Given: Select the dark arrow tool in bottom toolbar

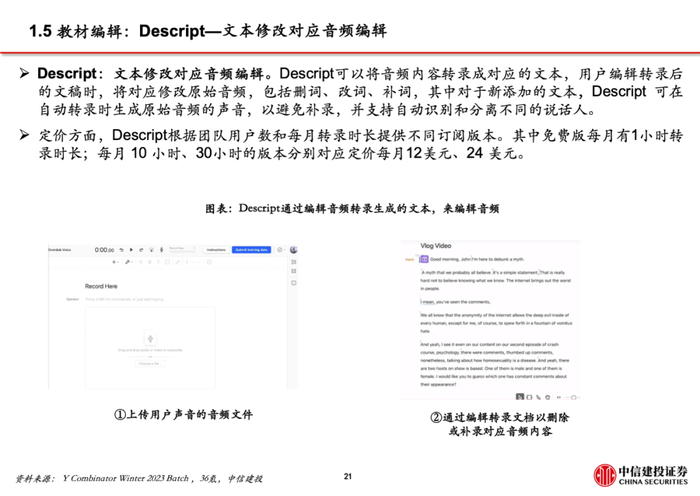Looking at the screenshot, I should pos(520,397).
